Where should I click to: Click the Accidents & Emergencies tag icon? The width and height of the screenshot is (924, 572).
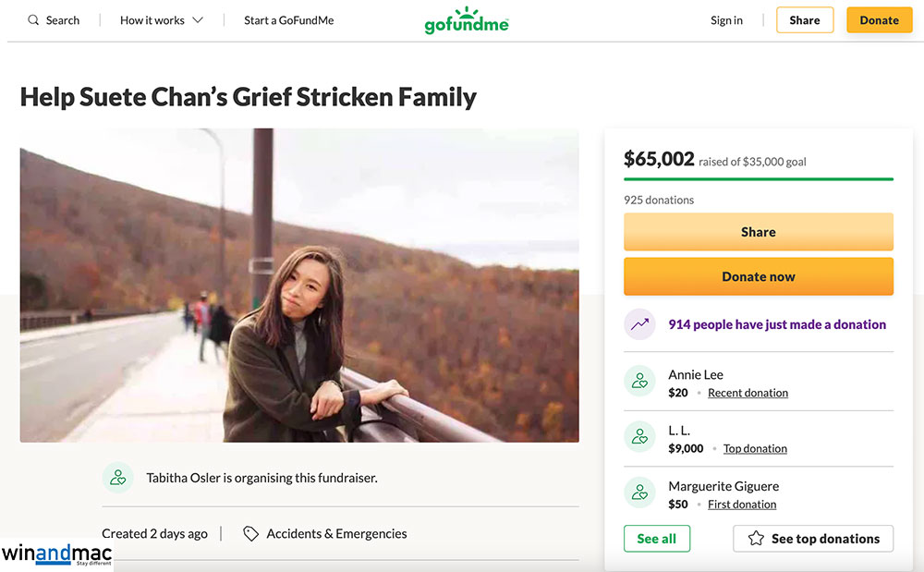(250, 533)
